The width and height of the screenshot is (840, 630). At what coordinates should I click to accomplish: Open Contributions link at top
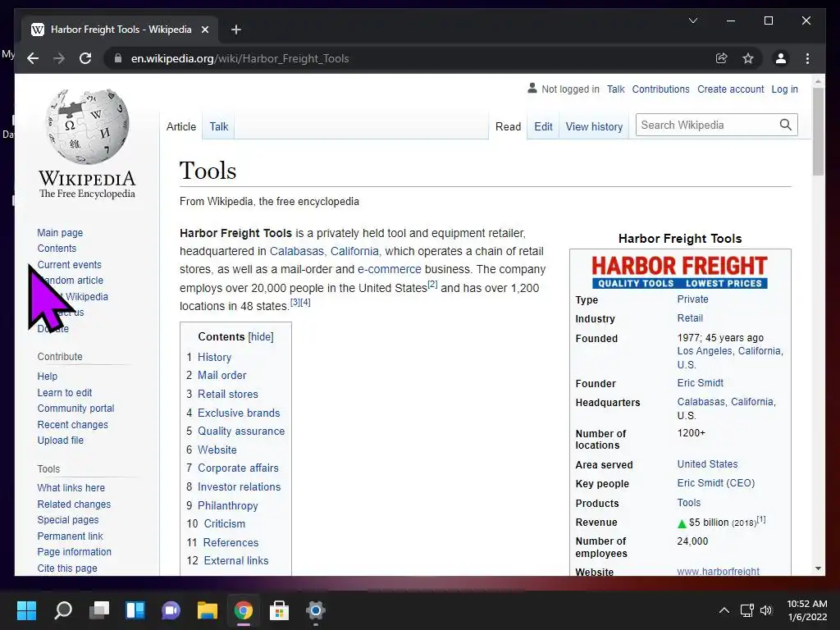point(660,89)
